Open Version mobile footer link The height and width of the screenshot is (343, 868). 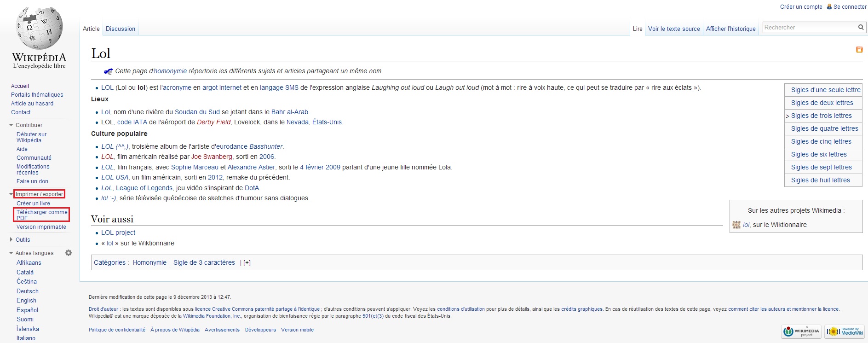297,330
